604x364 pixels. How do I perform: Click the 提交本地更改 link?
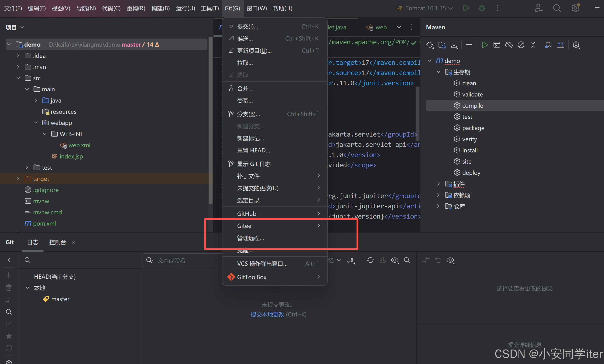click(267, 315)
